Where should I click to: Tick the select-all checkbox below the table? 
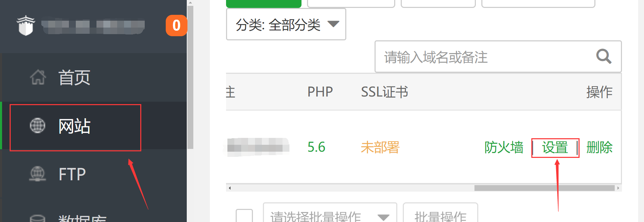(x=244, y=216)
